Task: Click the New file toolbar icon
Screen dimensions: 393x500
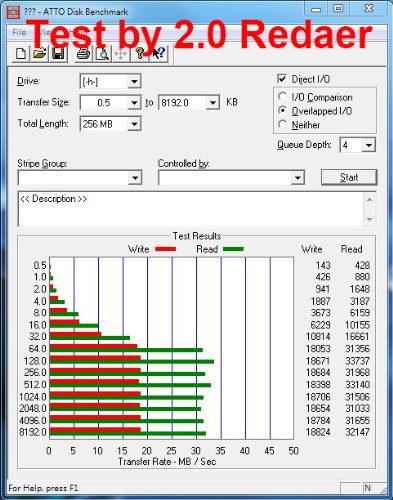Action: click(x=21, y=54)
